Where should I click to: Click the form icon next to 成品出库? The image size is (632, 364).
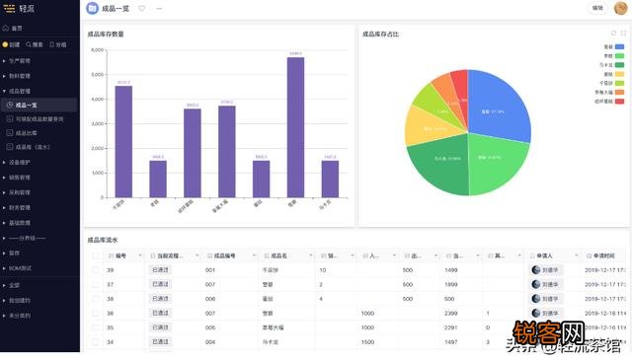(x=10, y=133)
